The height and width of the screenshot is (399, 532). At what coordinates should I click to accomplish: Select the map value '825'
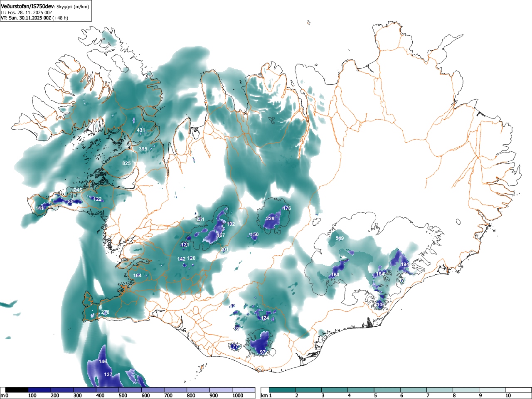click(x=126, y=163)
